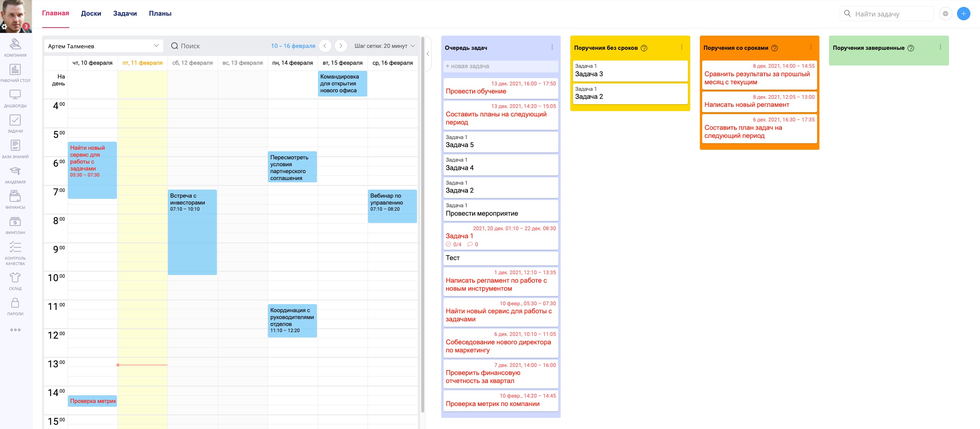Open the Пароли lock icon

15,303
